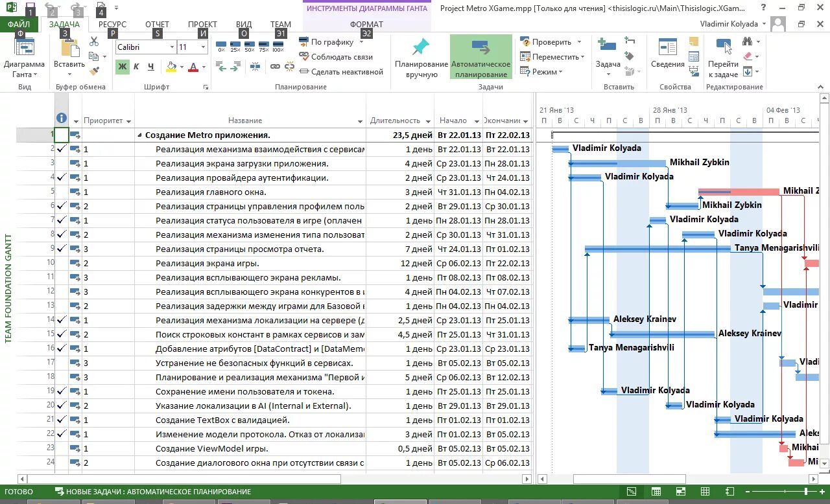Open Task Information (Сведения) icon
Viewport: 830px width, 504px height.
pyautogui.click(x=668, y=53)
